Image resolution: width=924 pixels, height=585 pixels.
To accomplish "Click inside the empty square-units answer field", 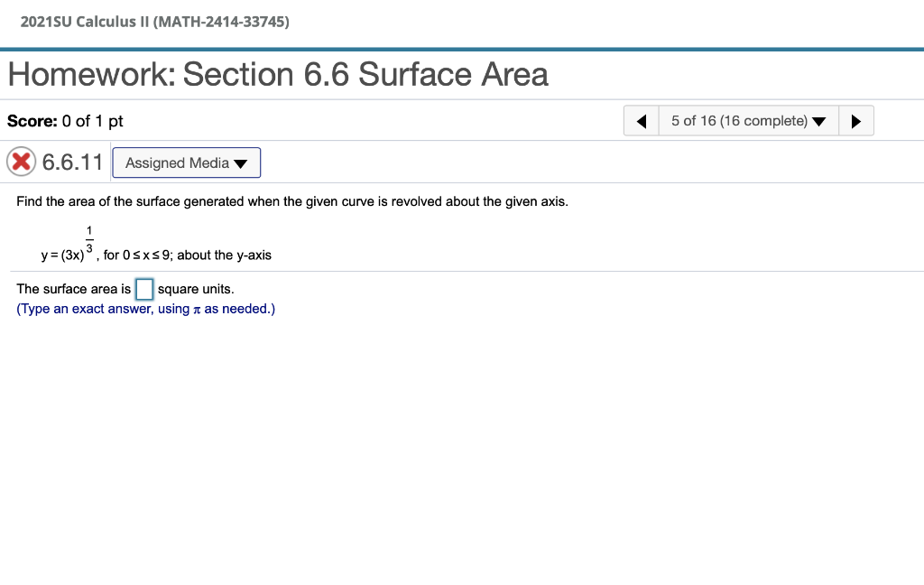I will click(x=144, y=288).
